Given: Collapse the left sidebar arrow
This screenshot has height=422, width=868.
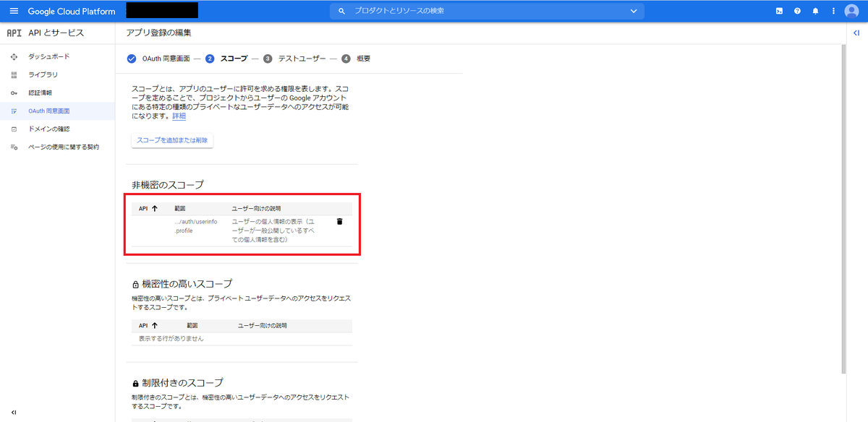Looking at the screenshot, I should [x=13, y=412].
